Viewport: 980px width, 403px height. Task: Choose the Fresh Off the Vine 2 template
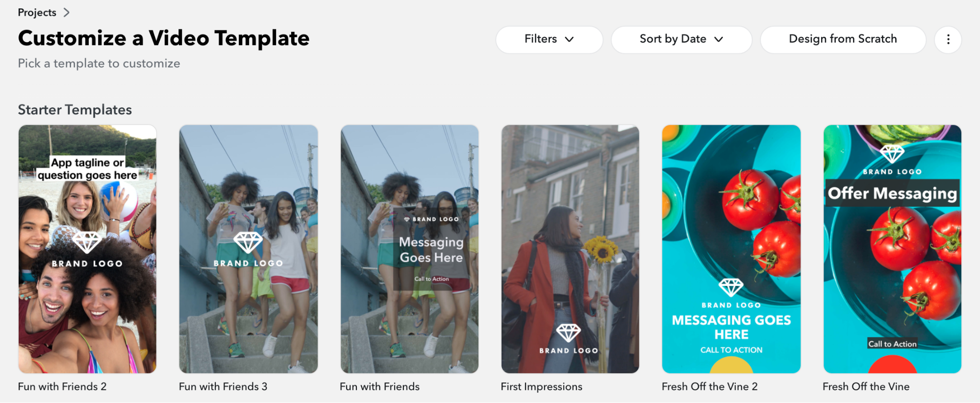pos(731,248)
